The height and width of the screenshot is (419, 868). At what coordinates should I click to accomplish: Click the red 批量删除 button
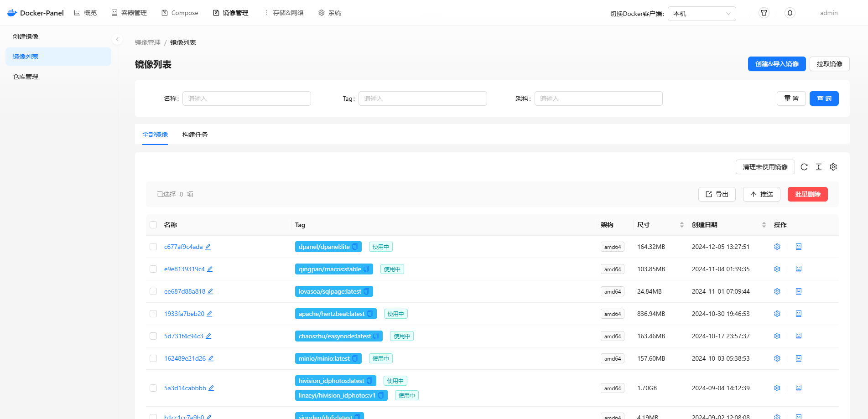(807, 194)
